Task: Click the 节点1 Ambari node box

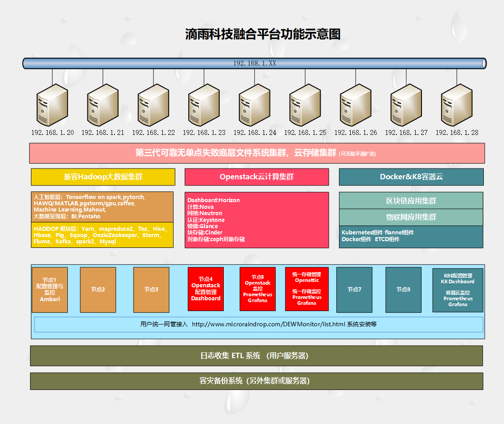Action: [x=50, y=290]
